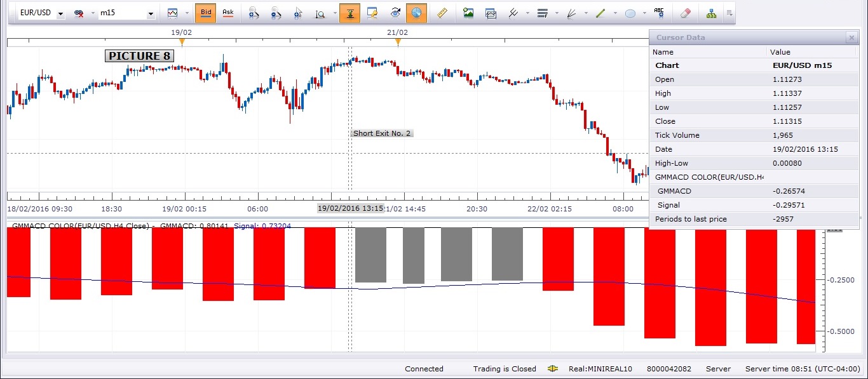Viewport: 868px width, 379px height.
Task: Toggle the highlighted globe toolbar button
Action: point(416,13)
